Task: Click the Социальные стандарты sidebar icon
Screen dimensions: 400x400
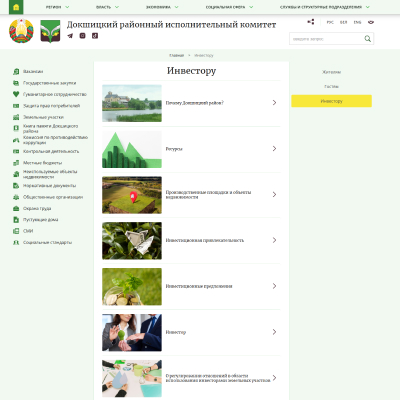Action: pos(16,242)
